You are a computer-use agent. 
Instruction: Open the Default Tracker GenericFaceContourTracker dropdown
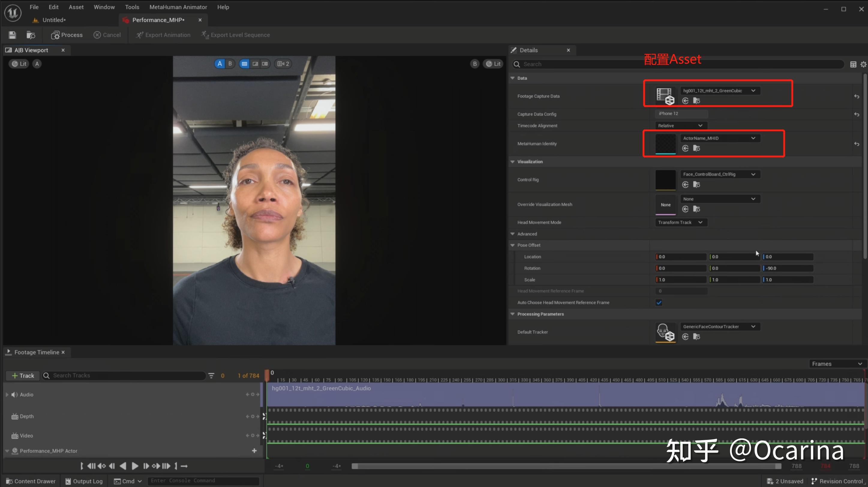tap(720, 326)
